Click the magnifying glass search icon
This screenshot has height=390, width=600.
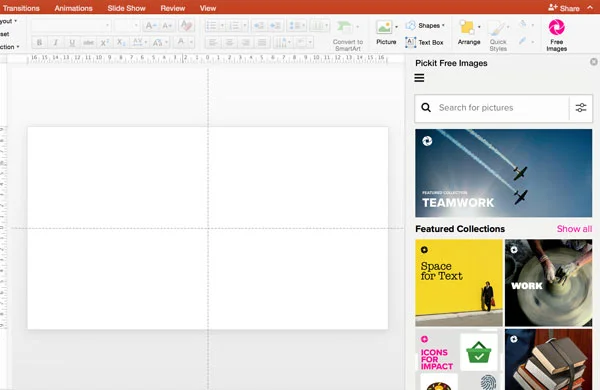(426, 108)
